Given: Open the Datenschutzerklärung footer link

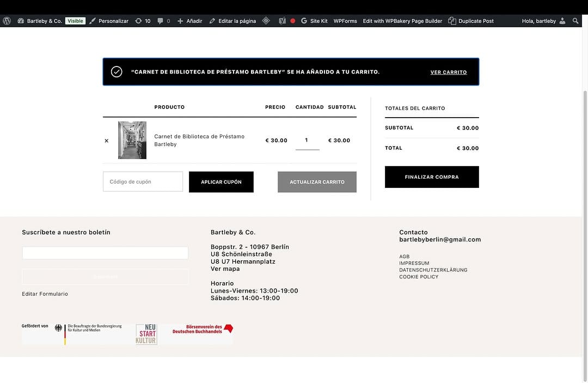Looking at the screenshot, I should click(x=433, y=270).
